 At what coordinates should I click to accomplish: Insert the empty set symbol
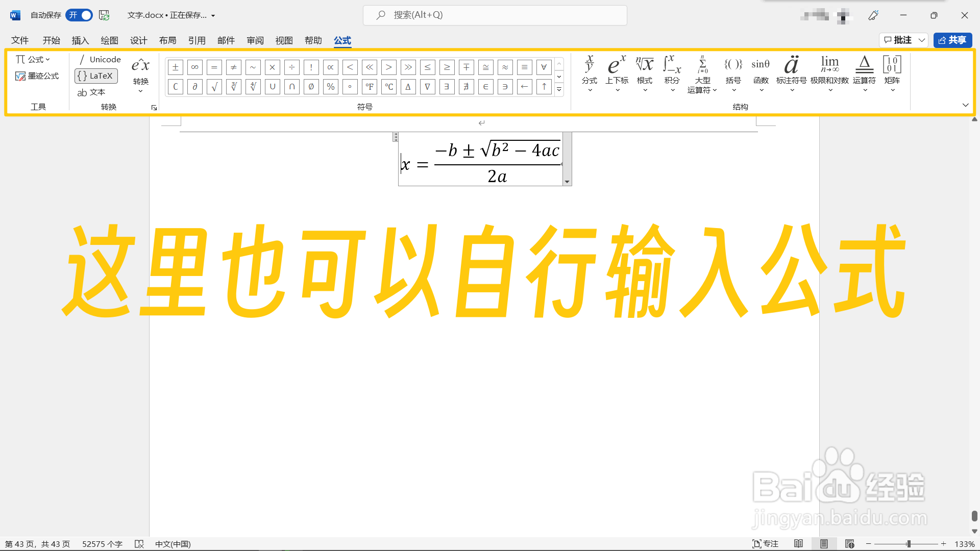(x=311, y=87)
